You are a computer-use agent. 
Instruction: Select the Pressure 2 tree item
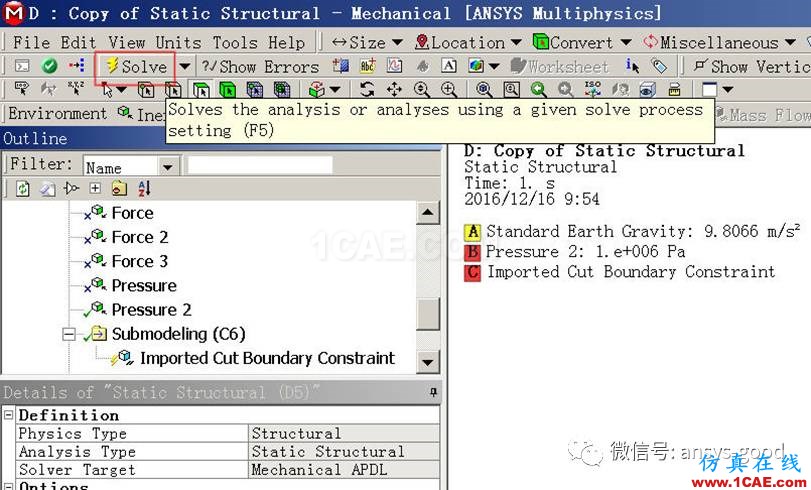click(151, 310)
